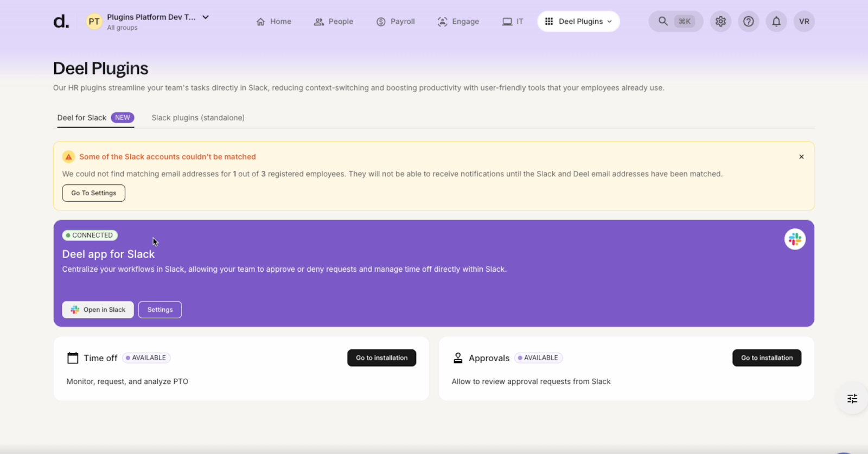This screenshot has height=454, width=868.
Task: Open the notifications bell icon
Action: (776, 22)
